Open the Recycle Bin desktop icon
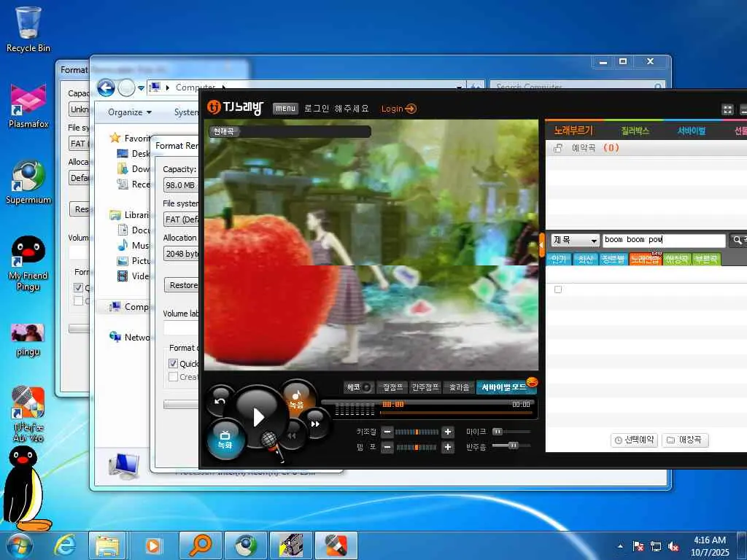 [x=28, y=29]
